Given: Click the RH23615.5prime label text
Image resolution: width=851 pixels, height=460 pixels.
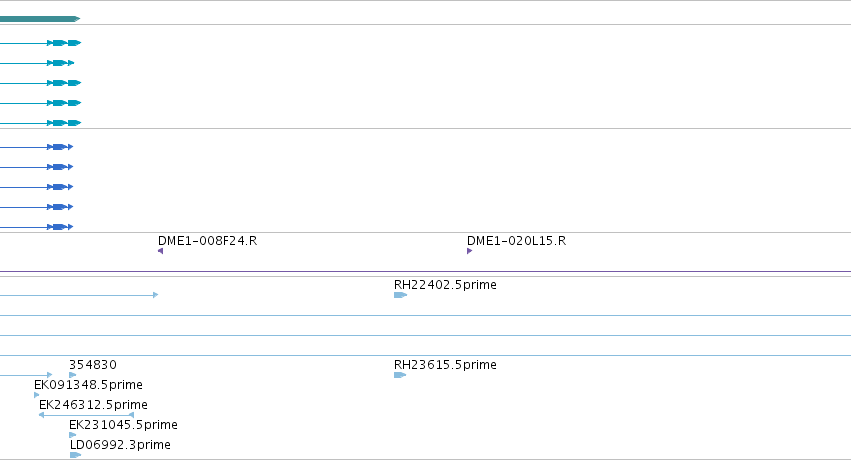Looking at the screenshot, I should click(x=445, y=365).
